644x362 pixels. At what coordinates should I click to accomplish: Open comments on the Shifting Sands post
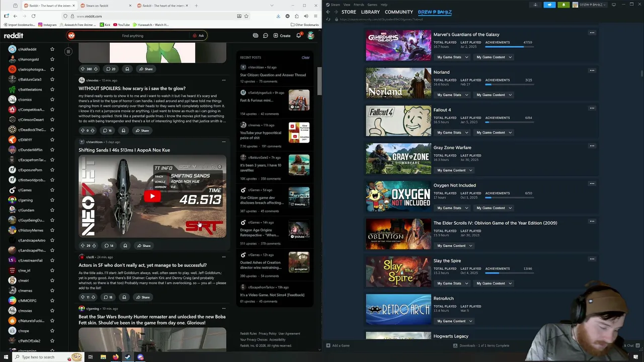[x=109, y=246]
